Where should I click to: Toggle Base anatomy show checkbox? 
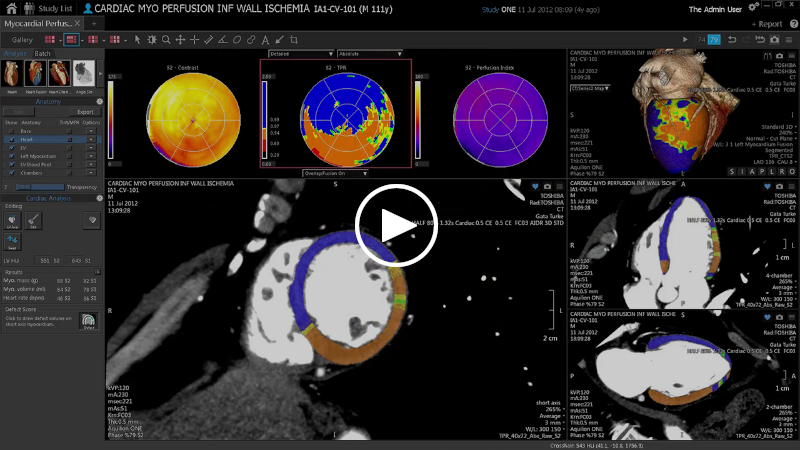click(12, 131)
